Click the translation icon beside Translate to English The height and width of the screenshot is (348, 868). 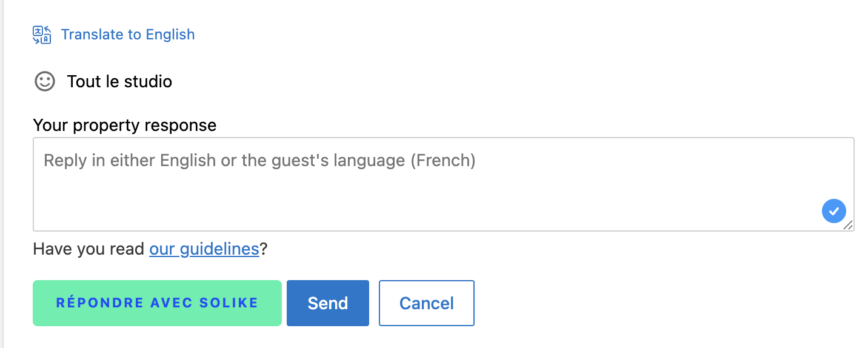42,35
